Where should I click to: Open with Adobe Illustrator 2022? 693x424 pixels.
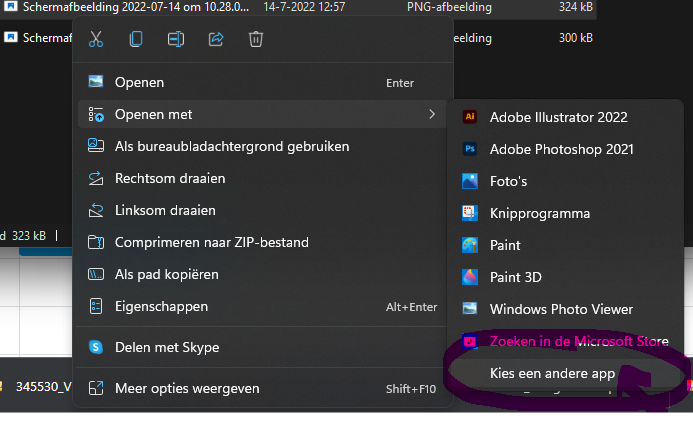tap(558, 117)
